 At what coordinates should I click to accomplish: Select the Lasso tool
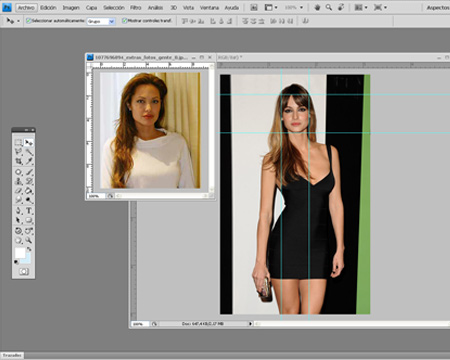tap(18, 152)
